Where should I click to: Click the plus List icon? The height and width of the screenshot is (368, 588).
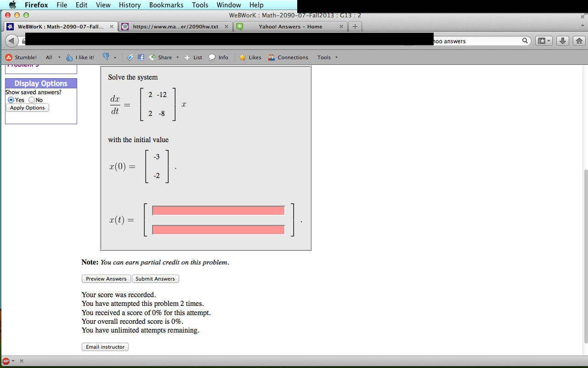point(187,57)
